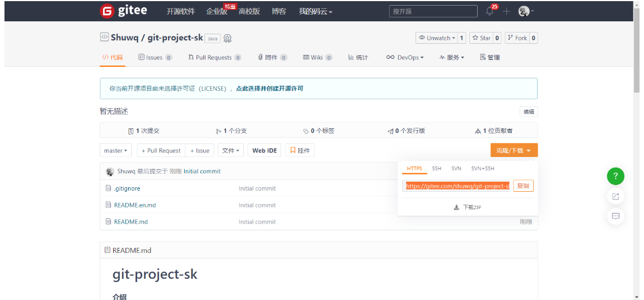644x300 pixels.
Task: View 1 个分支 branches
Action: tap(231, 131)
